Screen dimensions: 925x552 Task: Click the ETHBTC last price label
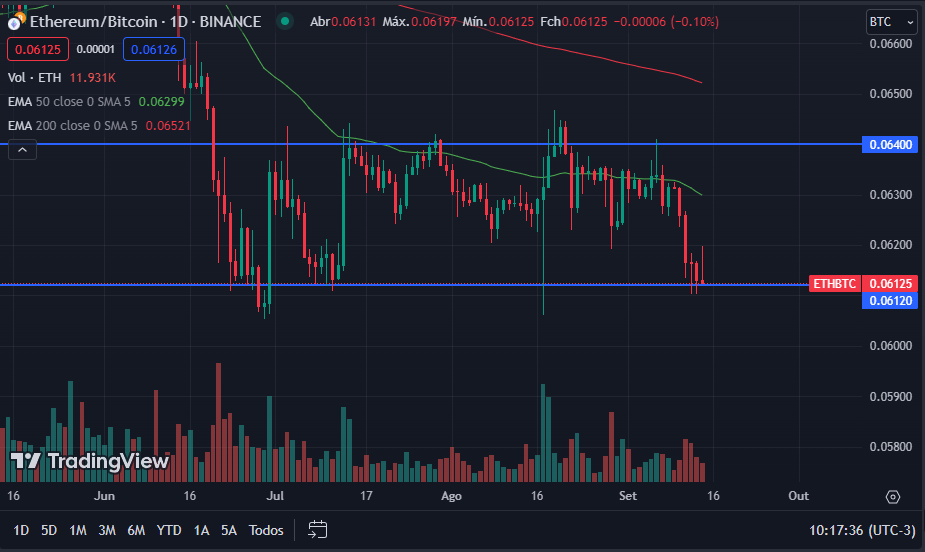point(835,284)
